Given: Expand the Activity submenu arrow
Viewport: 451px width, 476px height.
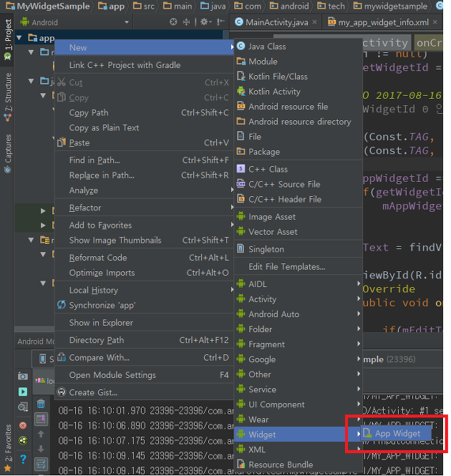Looking at the screenshot, I should coord(359,298).
